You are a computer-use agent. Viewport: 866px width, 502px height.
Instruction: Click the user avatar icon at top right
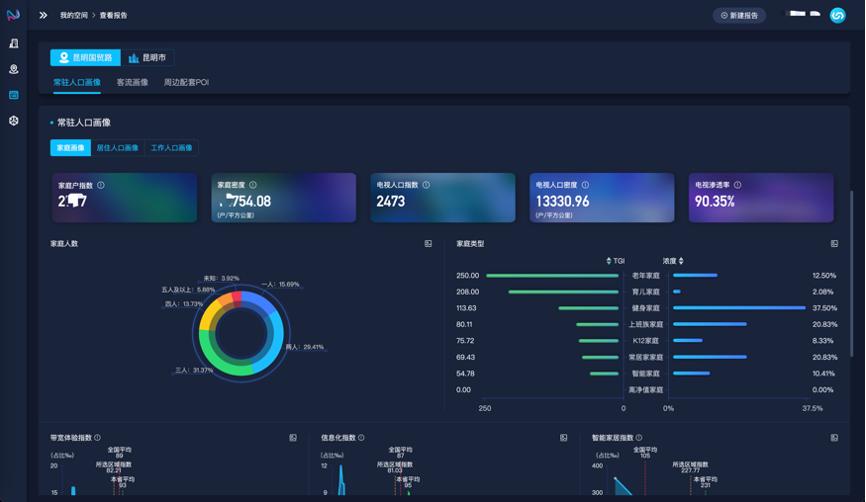click(838, 15)
